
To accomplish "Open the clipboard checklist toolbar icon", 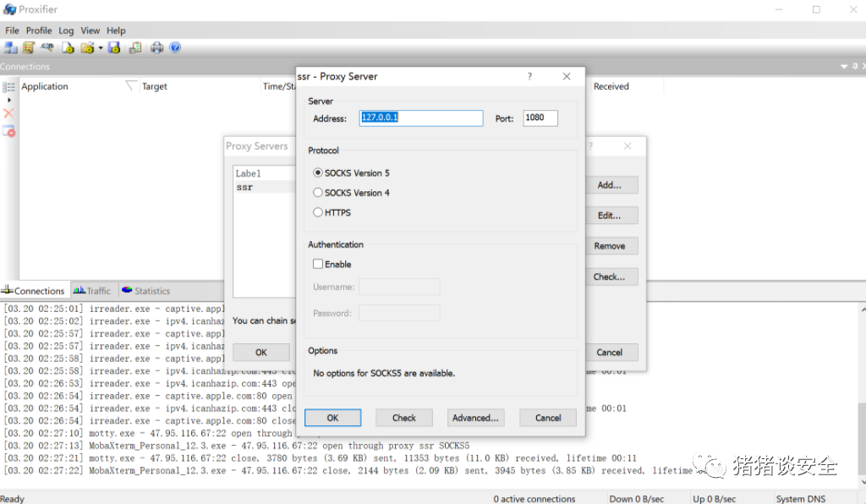I will pos(134,47).
